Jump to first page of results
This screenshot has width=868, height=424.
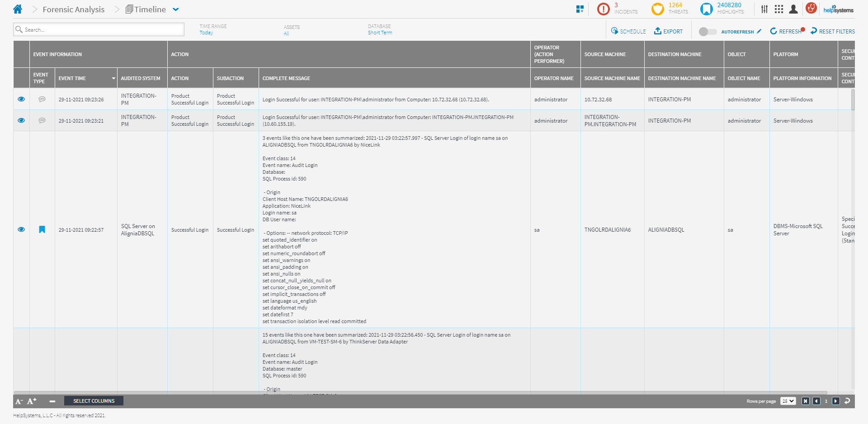point(806,401)
